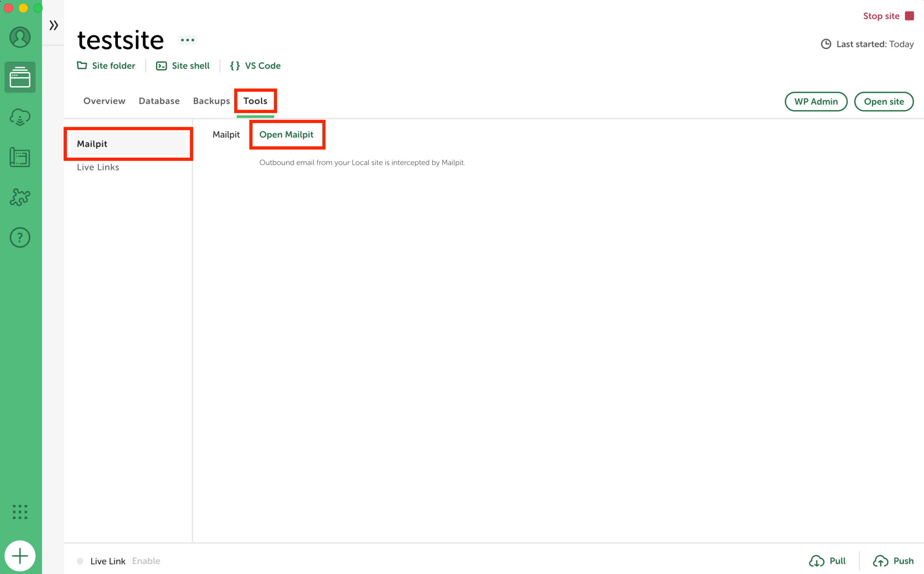Switch to the Backups tab
The image size is (924, 574).
[x=212, y=101]
